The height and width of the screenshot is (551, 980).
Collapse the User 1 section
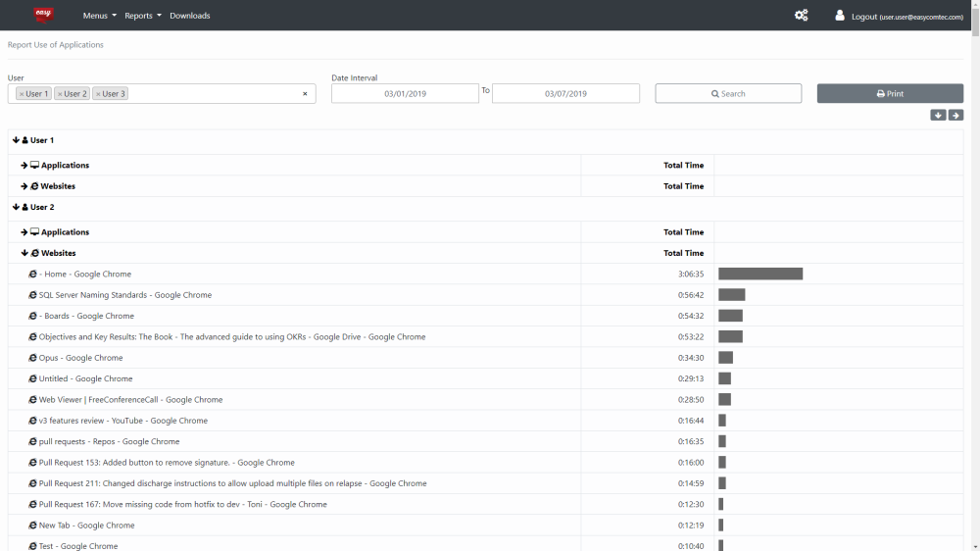pyautogui.click(x=17, y=140)
